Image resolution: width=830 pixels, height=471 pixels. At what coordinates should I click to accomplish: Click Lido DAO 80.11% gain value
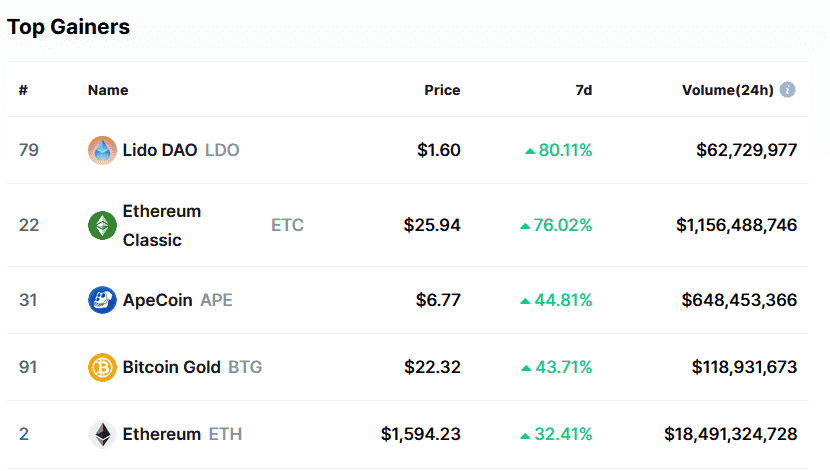(x=565, y=150)
